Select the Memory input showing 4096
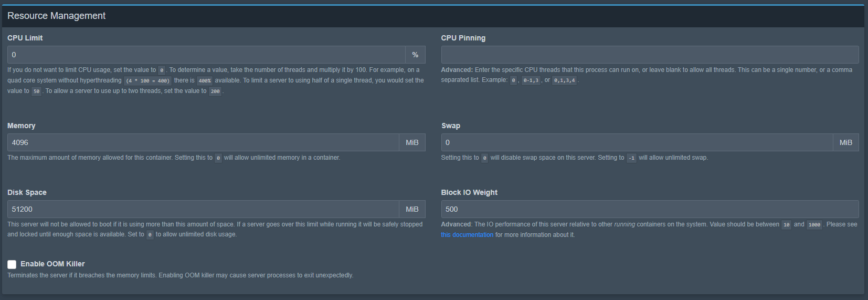 [x=203, y=142]
